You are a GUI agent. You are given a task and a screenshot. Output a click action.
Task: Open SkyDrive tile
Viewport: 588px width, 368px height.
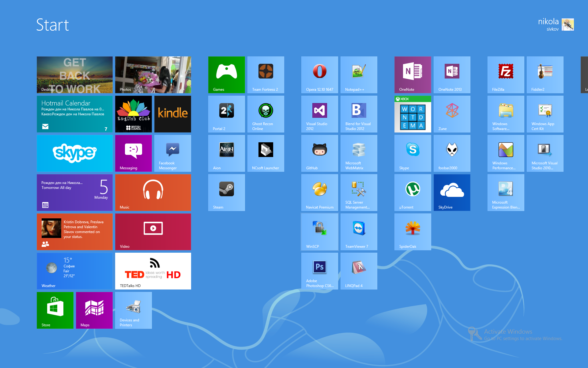(452, 193)
